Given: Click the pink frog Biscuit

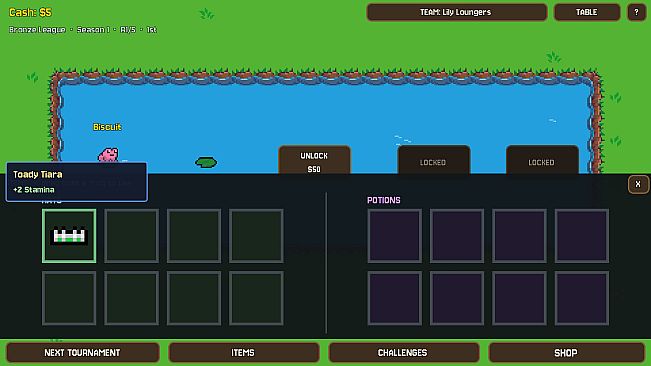Looking at the screenshot, I should (108, 155).
